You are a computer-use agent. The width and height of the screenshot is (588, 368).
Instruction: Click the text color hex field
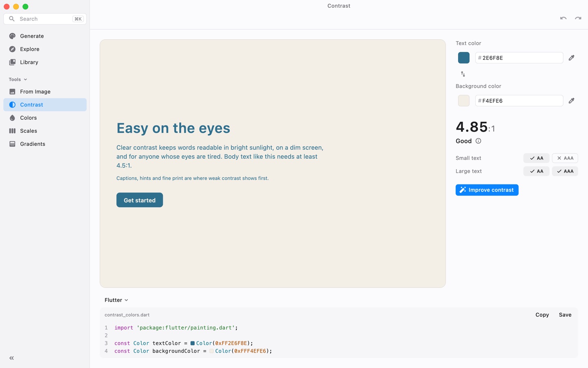(519, 58)
